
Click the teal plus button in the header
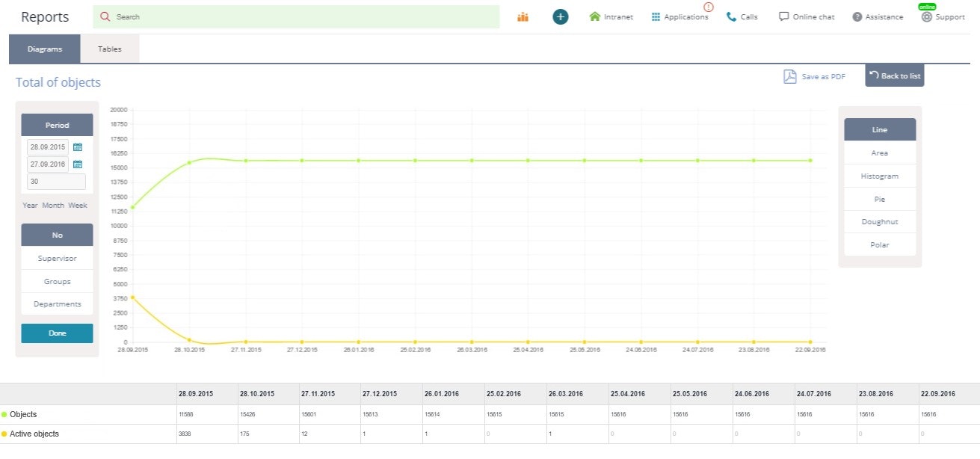[560, 16]
